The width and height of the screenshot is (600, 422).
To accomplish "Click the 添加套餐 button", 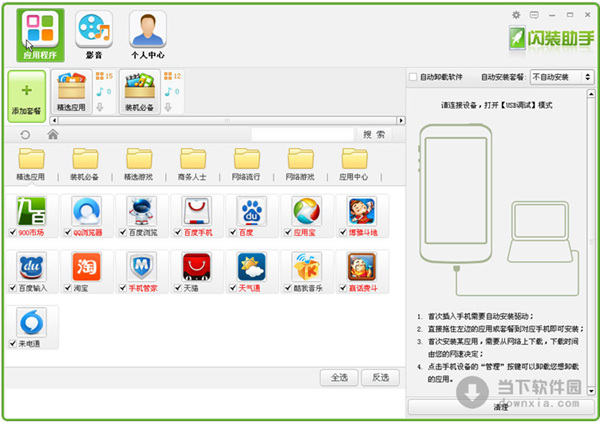I will point(27,96).
